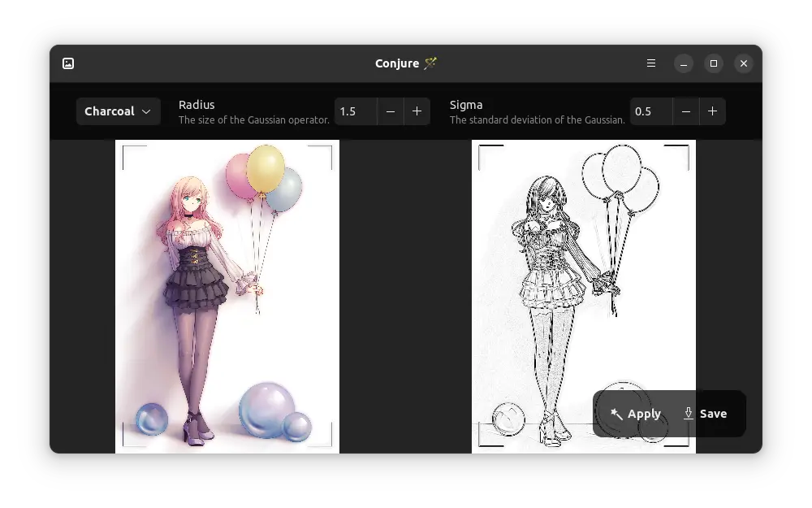Viewport: 812px width, 508px height.
Task: Open the Charcoal effect dropdown
Action: click(x=118, y=111)
